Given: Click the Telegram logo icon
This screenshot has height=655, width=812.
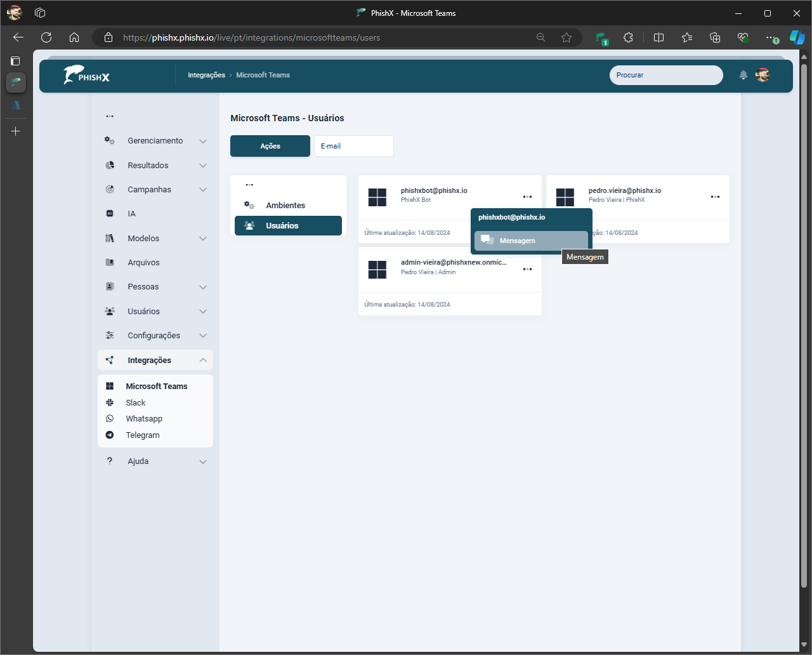Looking at the screenshot, I should (110, 435).
